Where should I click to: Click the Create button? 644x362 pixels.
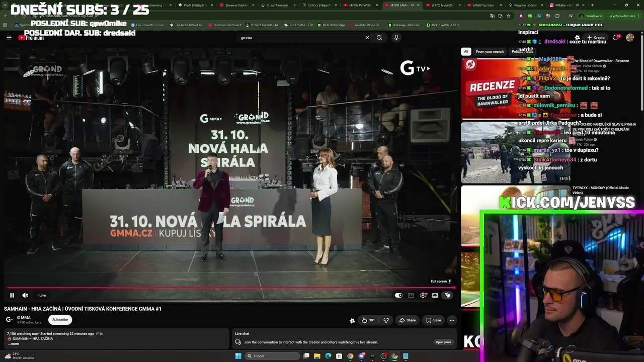pyautogui.click(x=596, y=38)
